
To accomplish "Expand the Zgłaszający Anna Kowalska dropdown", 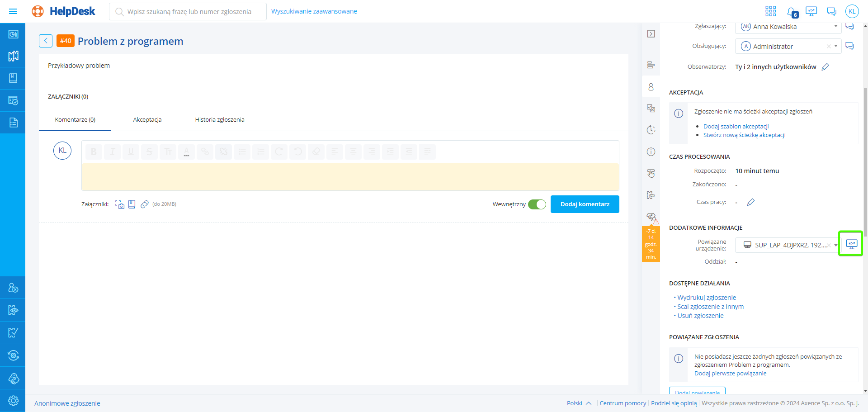I will point(835,27).
